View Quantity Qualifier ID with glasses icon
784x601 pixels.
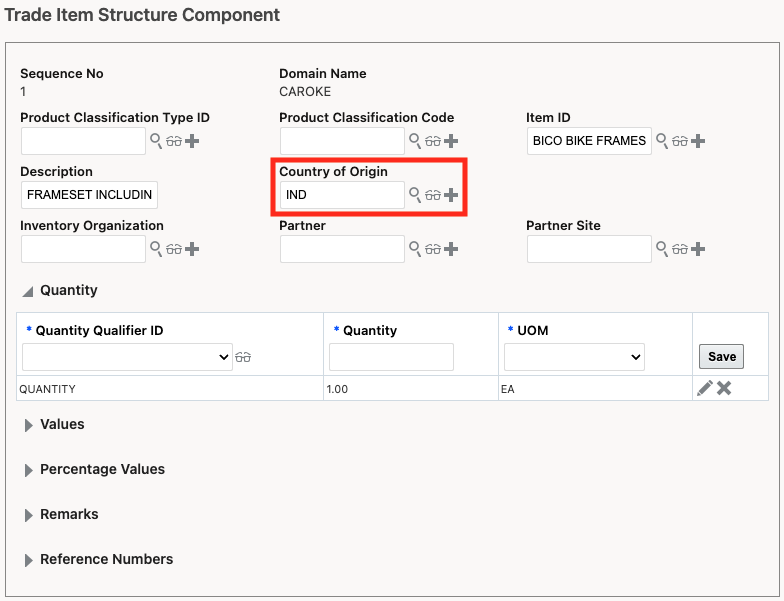click(x=243, y=357)
